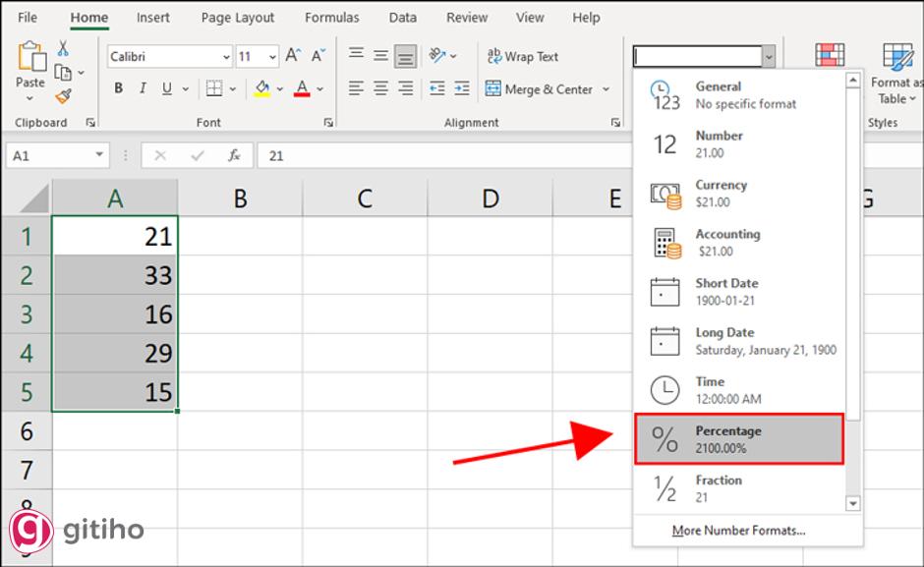The height and width of the screenshot is (567, 924).
Task: Click the Align Right icon
Action: (x=405, y=88)
